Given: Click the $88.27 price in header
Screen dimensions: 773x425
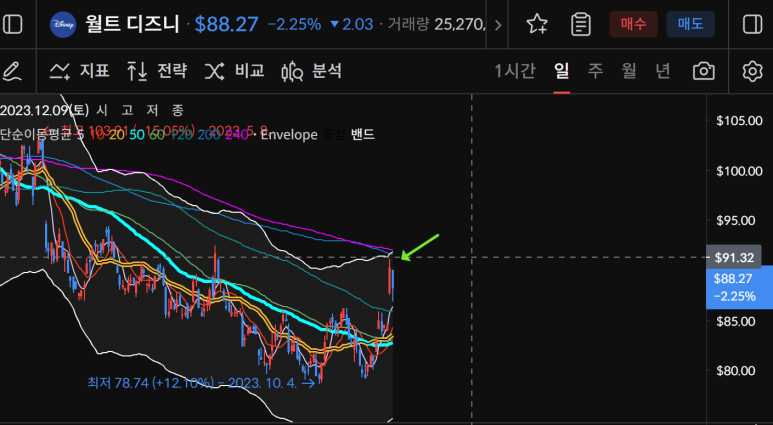Looking at the screenshot, I should point(226,24).
